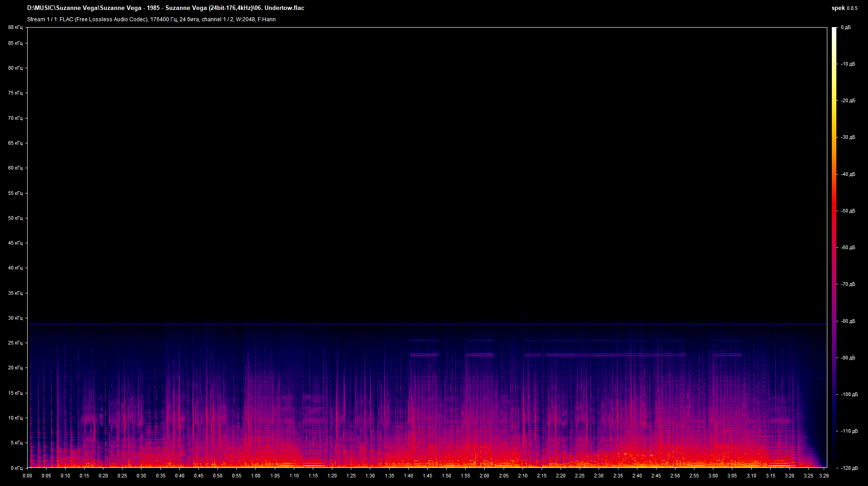Click the -80 дБ level label
Image resolution: width=868 pixels, height=486 pixels.
pos(848,321)
